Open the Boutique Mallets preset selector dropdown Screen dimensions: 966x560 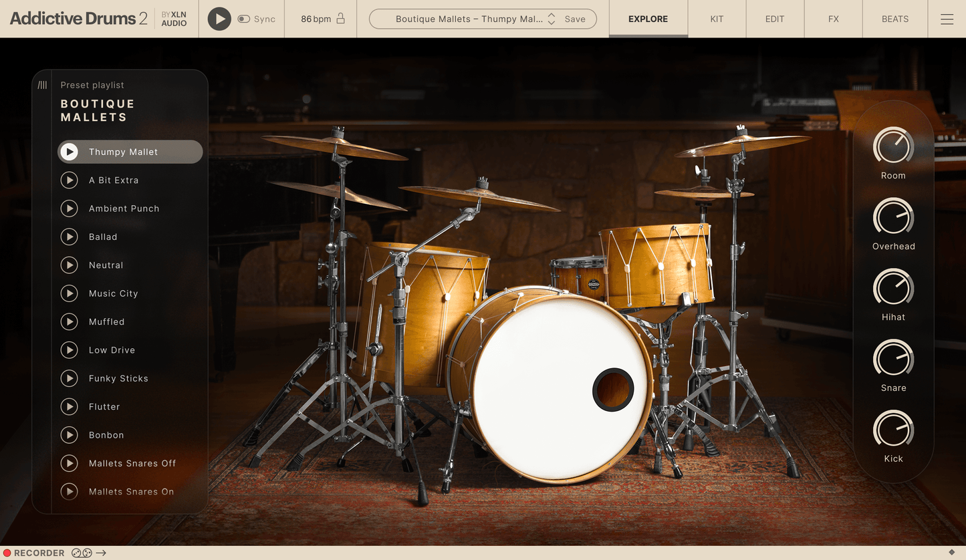[468, 19]
